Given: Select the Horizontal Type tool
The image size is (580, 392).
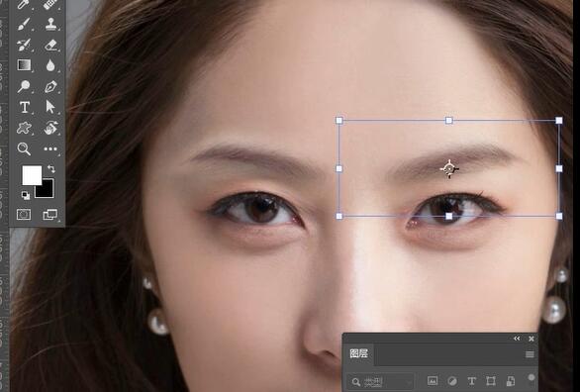Looking at the screenshot, I should click(25, 107).
